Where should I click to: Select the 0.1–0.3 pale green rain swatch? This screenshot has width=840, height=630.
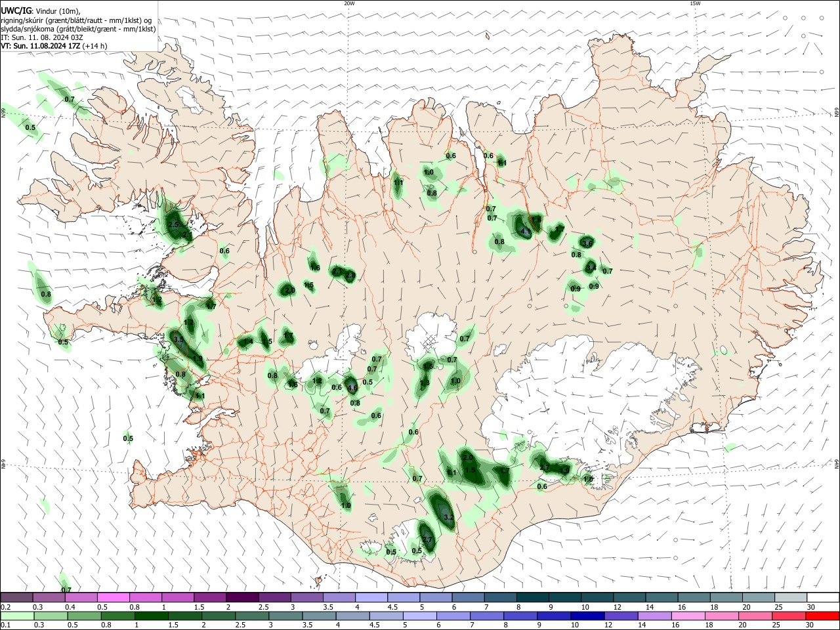pos(16,616)
